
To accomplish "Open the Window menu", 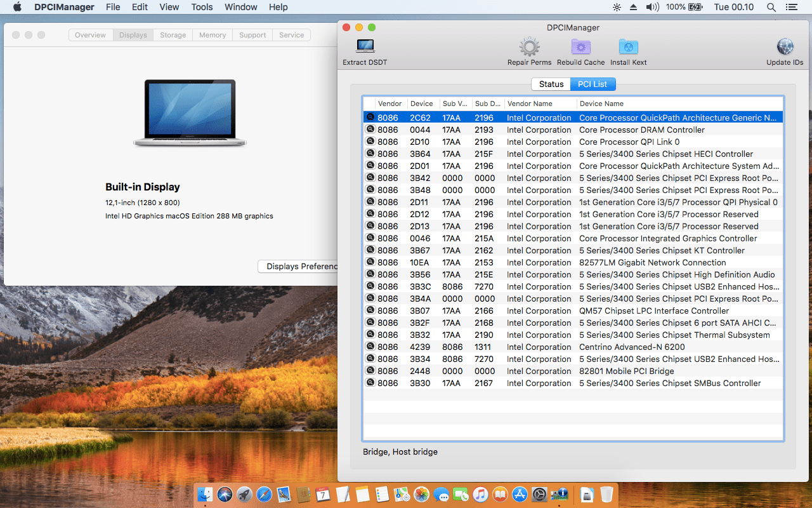I will [x=241, y=7].
